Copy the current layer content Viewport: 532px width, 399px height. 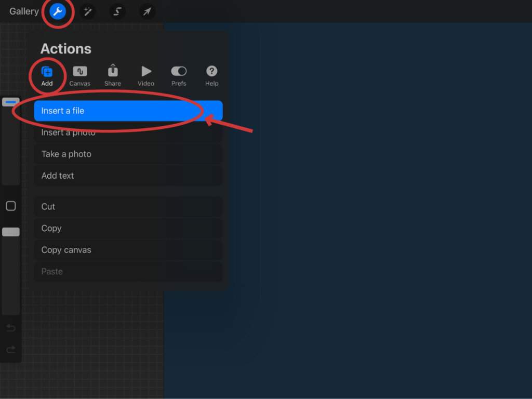[x=128, y=229]
